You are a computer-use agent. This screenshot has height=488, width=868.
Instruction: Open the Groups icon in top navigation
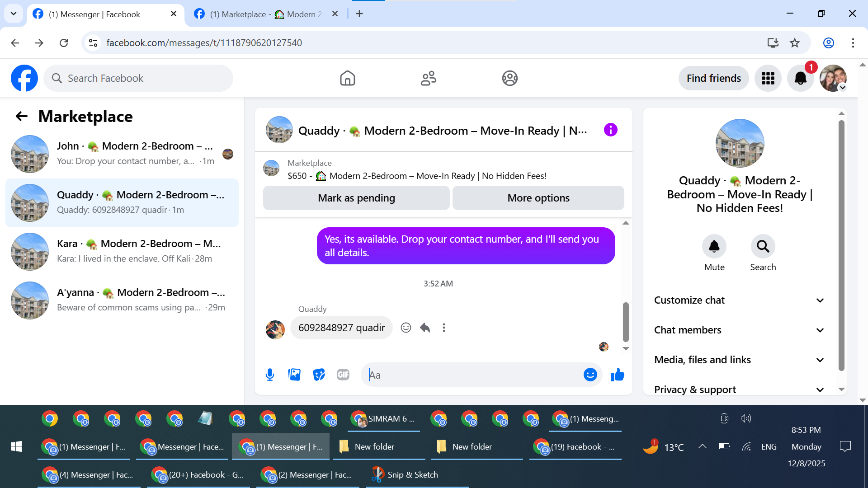[x=509, y=78]
